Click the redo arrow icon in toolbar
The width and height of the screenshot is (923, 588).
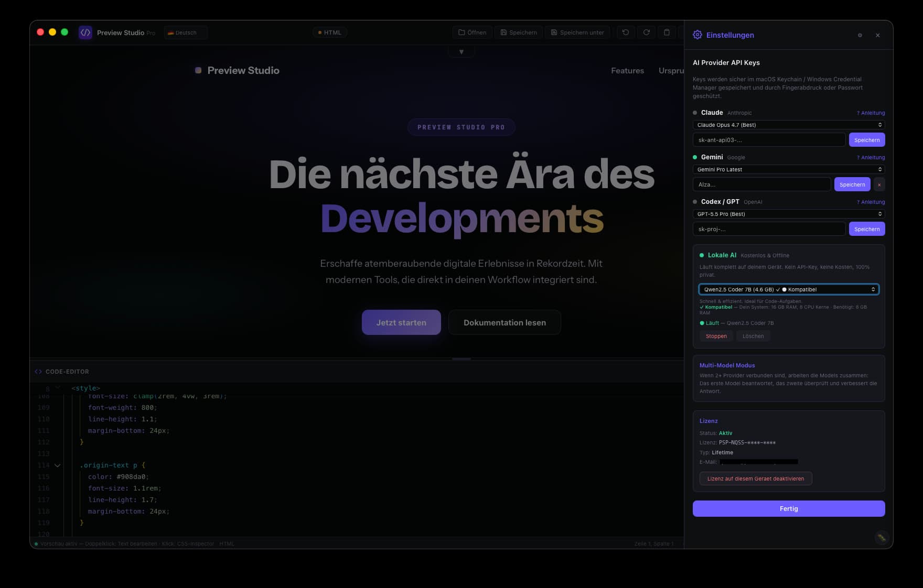[647, 32]
